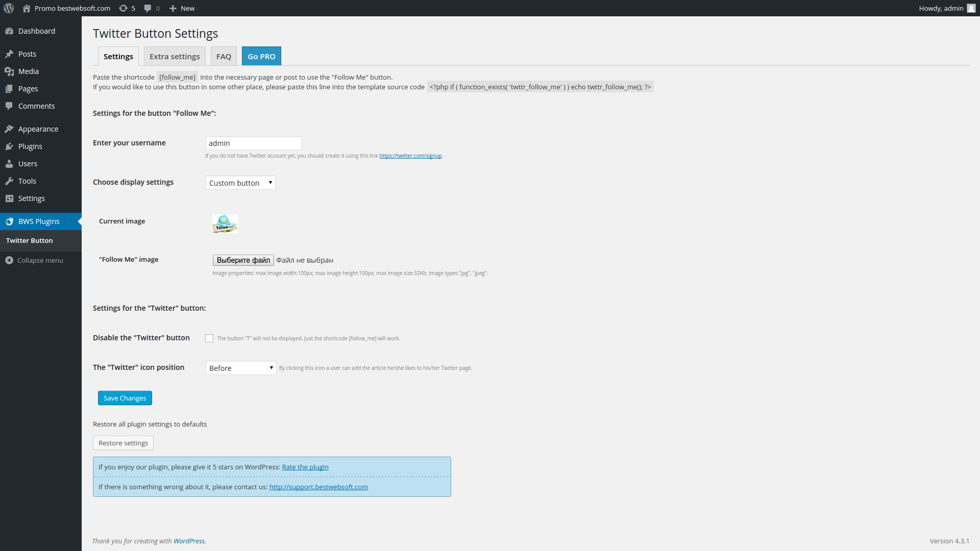Open the FAQ tab

224,56
